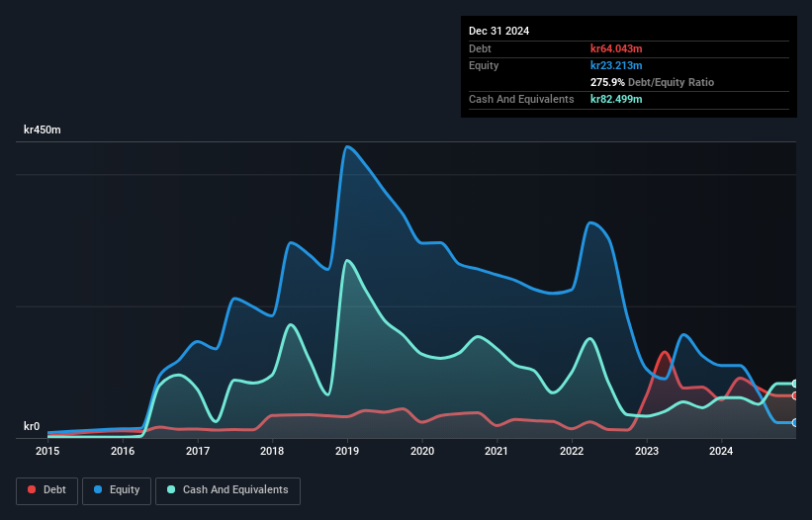Toggle the Equity legend button
The image size is (812, 520).
pos(117,490)
